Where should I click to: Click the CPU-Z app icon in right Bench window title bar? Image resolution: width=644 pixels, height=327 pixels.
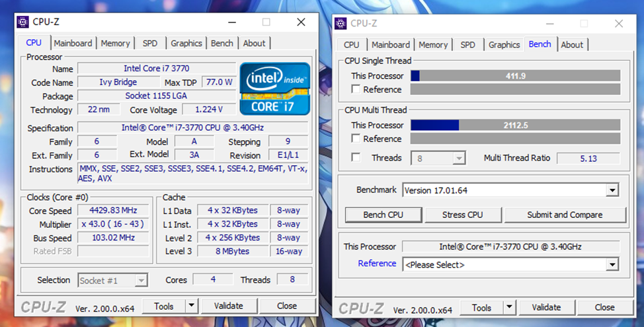pyautogui.click(x=341, y=23)
